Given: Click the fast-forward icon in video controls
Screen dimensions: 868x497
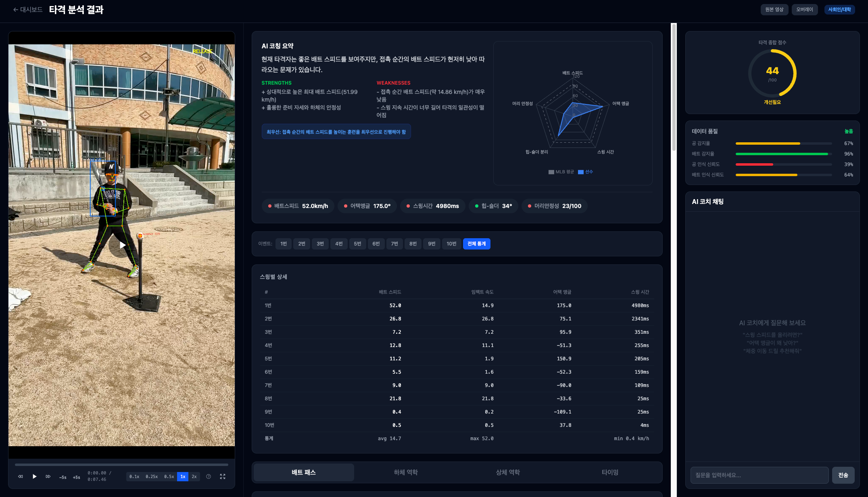Looking at the screenshot, I should 48,476.
